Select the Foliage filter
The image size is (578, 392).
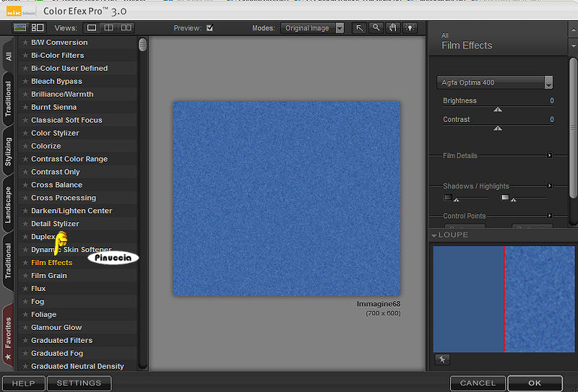tap(43, 314)
